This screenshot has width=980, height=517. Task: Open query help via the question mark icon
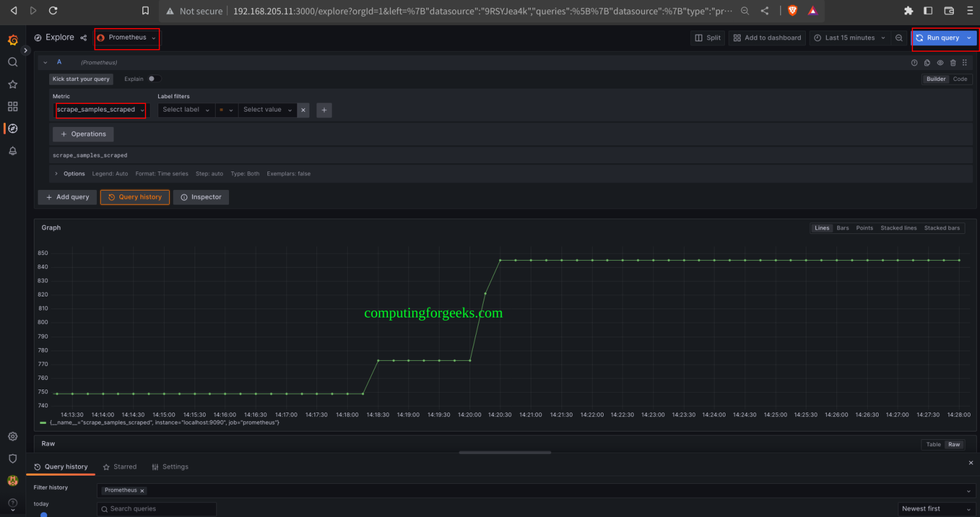[914, 62]
